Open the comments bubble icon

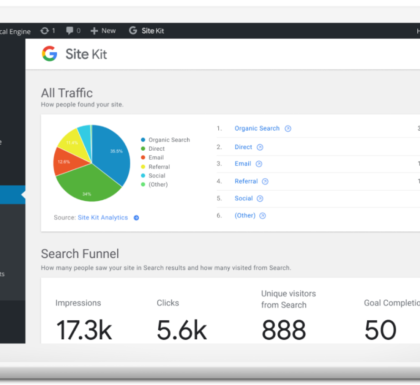(69, 31)
